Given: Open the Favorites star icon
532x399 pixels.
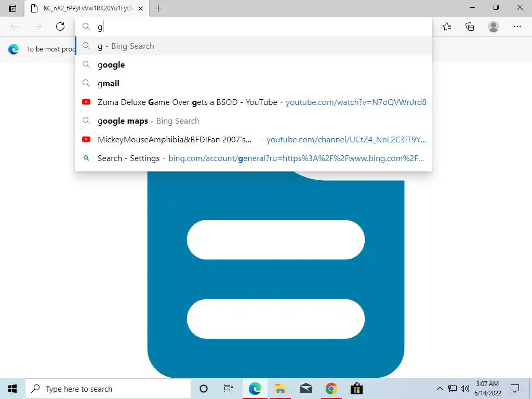Looking at the screenshot, I should (x=447, y=26).
